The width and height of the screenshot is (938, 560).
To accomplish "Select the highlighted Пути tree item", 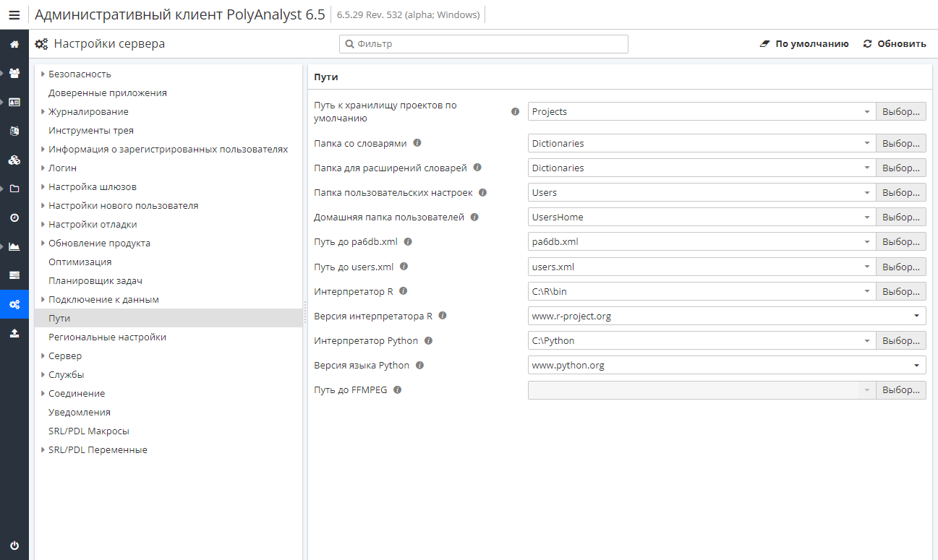I will click(x=169, y=318).
